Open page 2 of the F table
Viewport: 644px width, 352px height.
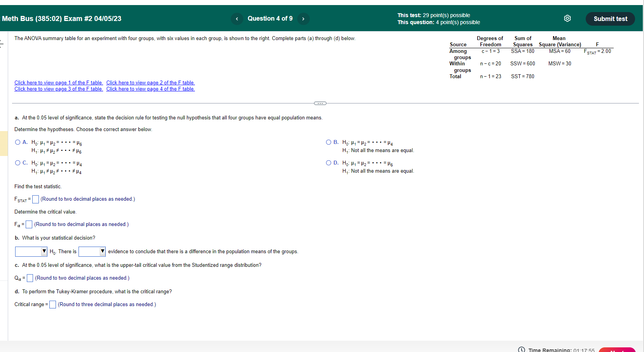tap(150, 83)
